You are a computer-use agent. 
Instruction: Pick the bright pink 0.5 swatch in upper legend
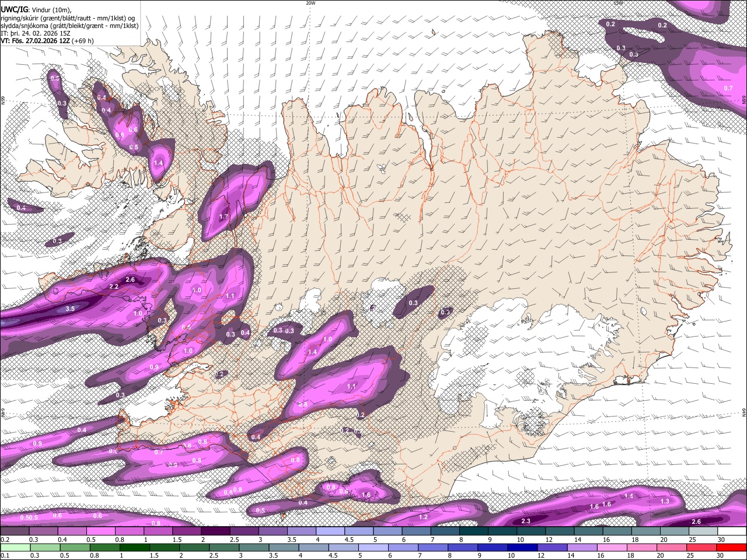(x=100, y=531)
